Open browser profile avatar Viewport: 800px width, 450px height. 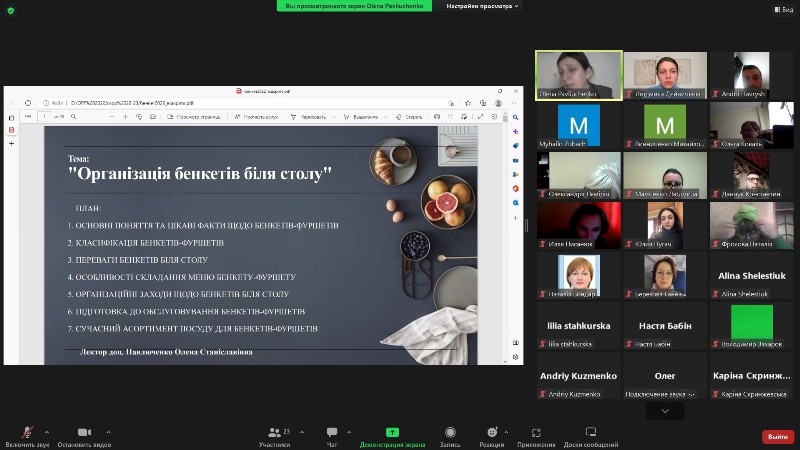pos(498,103)
